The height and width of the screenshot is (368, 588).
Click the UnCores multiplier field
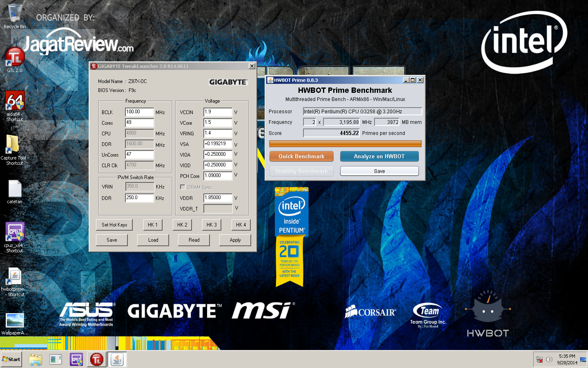pyautogui.click(x=139, y=155)
